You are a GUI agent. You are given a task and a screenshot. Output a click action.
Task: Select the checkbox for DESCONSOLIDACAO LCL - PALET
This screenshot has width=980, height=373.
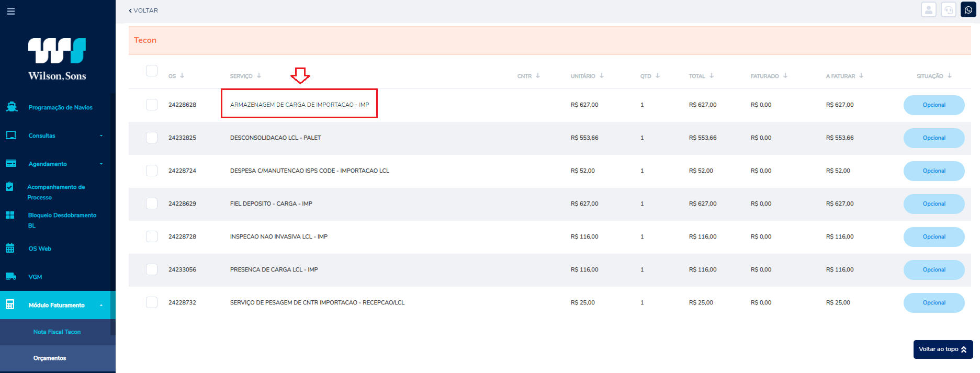pos(152,138)
